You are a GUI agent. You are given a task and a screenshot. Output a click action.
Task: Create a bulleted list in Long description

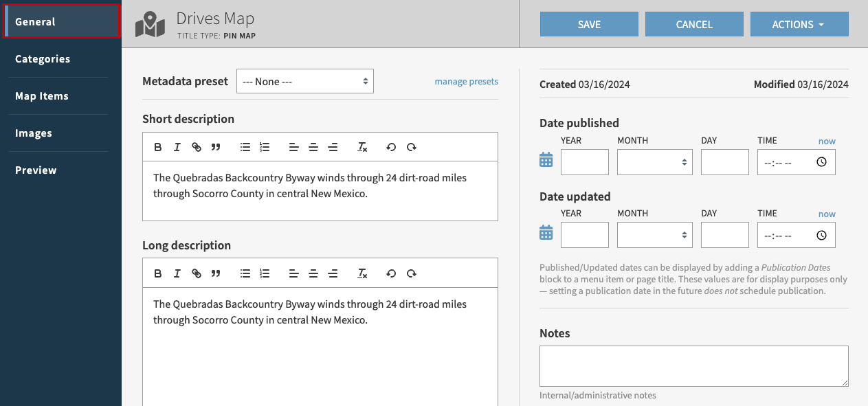click(x=245, y=273)
